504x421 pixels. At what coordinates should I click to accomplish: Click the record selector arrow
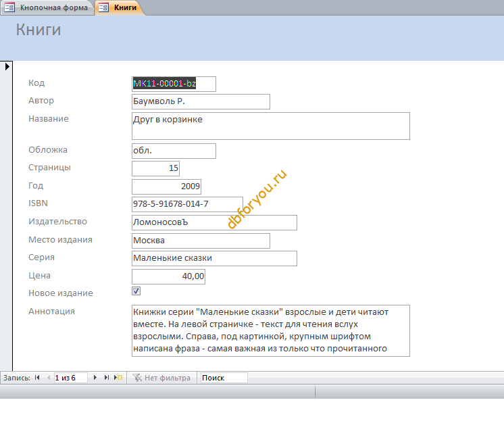[x=7, y=67]
